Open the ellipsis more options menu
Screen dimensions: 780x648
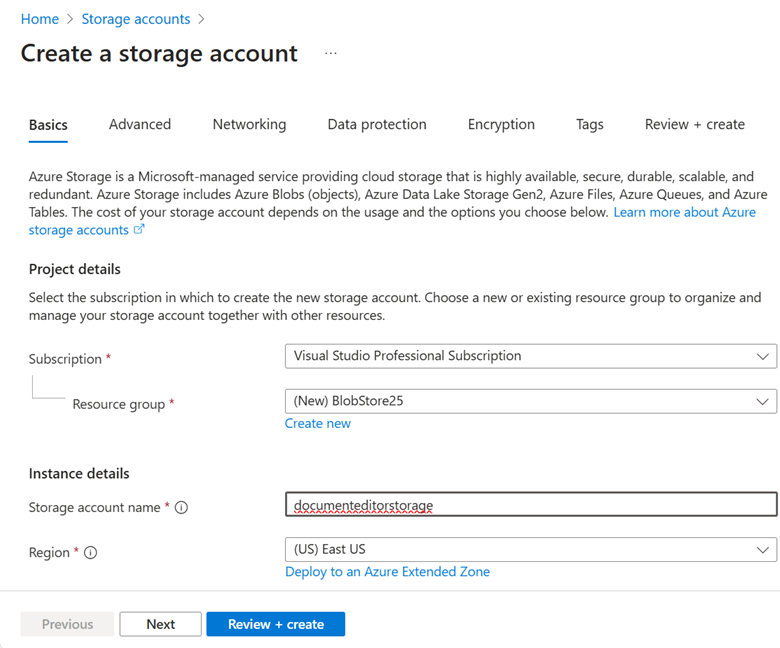click(331, 54)
